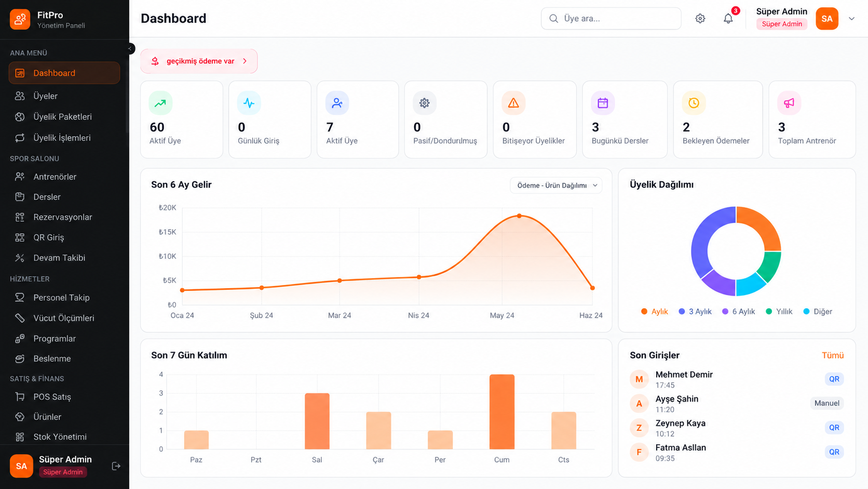Viewport: 868px width, 489px height.
Task: Click the Fatma Asllan entry
Action: (737, 452)
